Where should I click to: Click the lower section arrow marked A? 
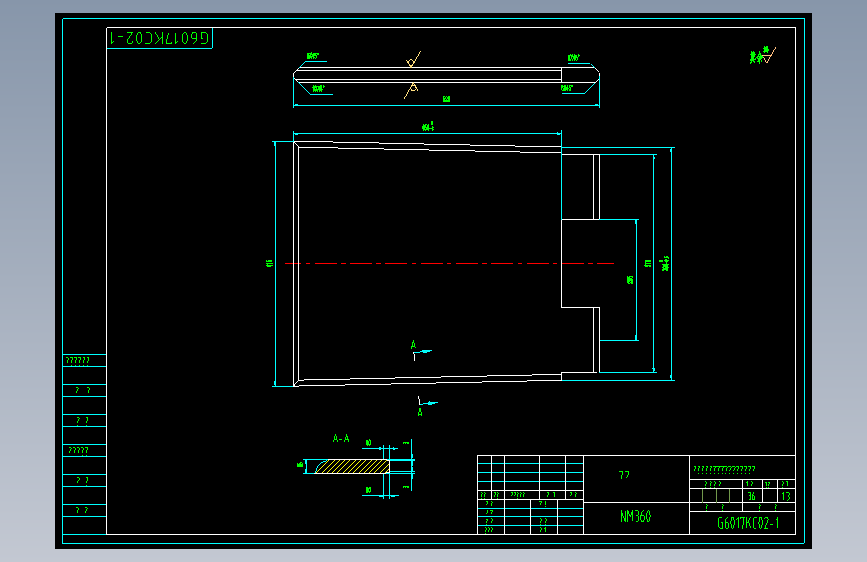click(426, 406)
